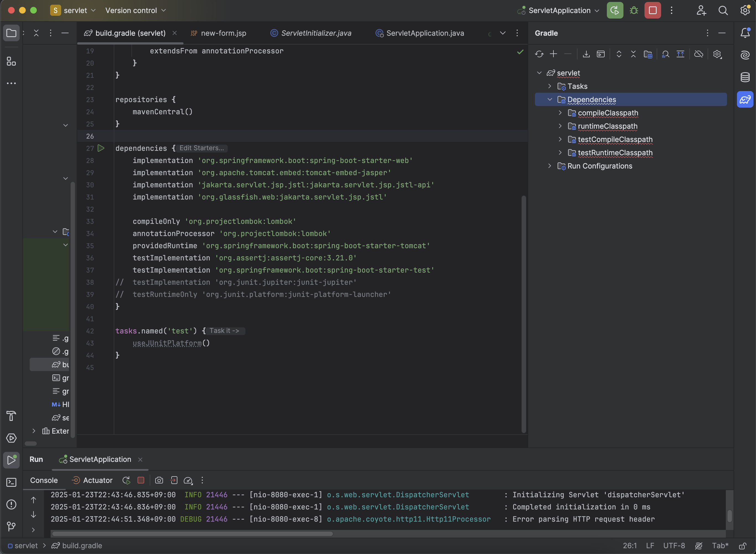Rerun ServletApplication in the Run panel

(126, 480)
